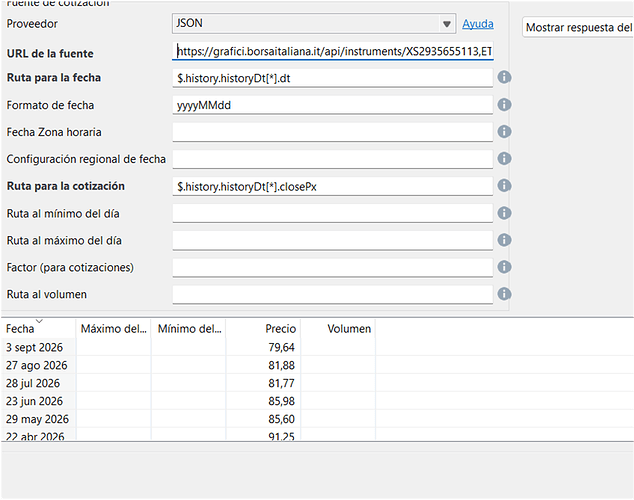Show info for Formato de fecha
The image size is (634, 500).
point(504,105)
